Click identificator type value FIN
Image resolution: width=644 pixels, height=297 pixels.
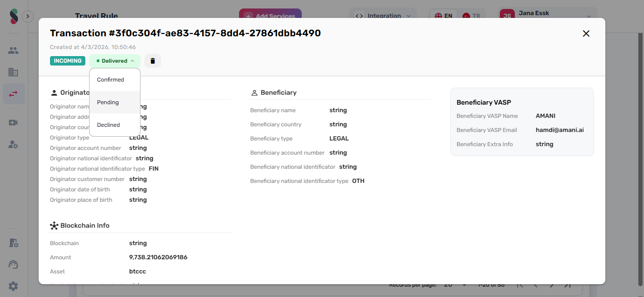click(x=153, y=169)
